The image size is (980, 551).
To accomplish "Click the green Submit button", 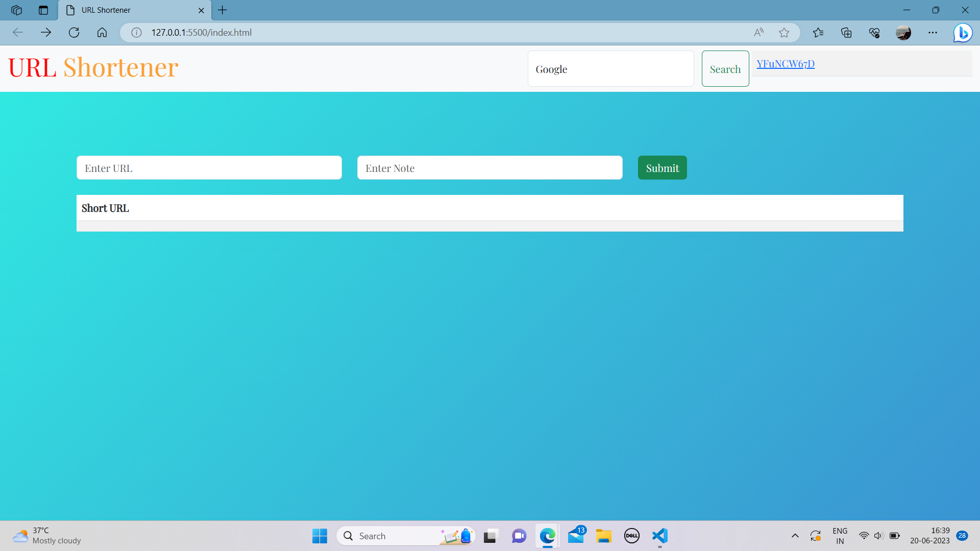I will click(x=662, y=167).
